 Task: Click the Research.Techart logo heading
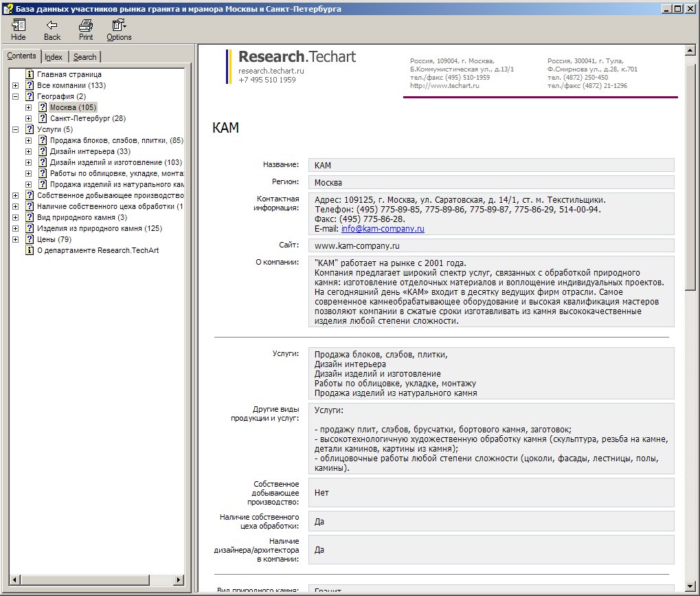pos(297,57)
